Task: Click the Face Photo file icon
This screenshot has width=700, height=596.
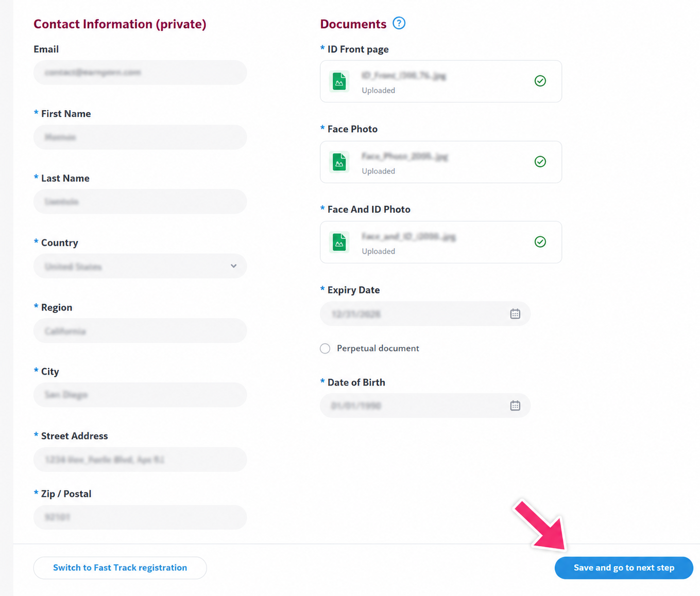Action: 339,162
